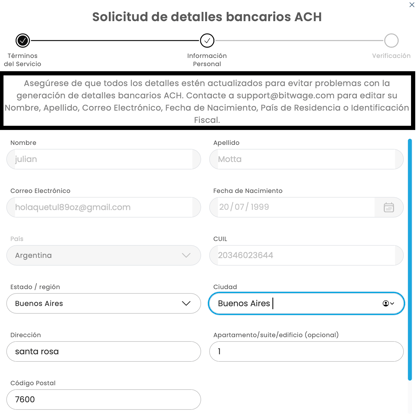Focus the Ciudad input field
418x419 pixels.
pyautogui.click(x=306, y=303)
